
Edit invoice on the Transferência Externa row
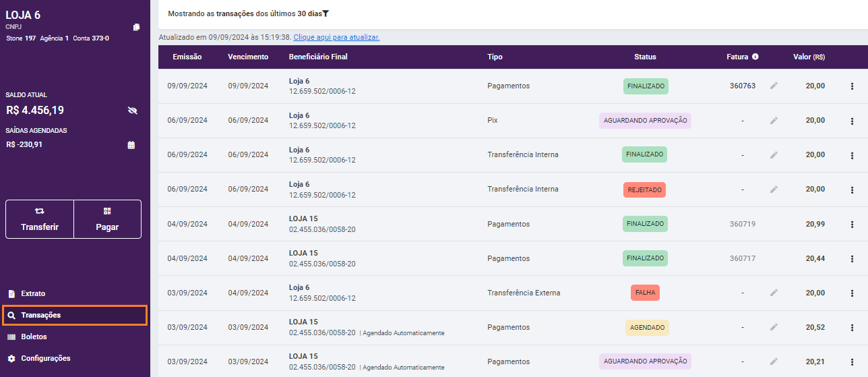tap(774, 293)
